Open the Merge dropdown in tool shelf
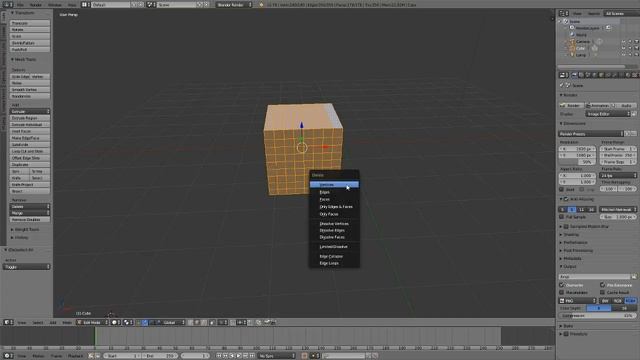 [30, 213]
